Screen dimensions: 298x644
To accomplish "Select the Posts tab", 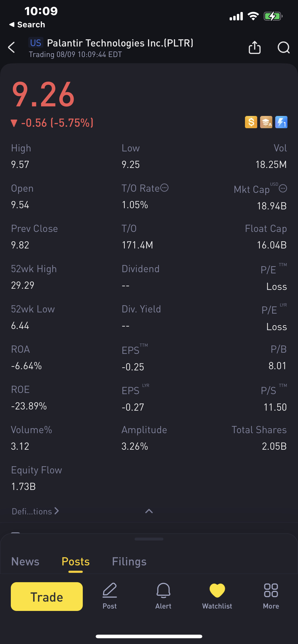I will click(x=76, y=562).
